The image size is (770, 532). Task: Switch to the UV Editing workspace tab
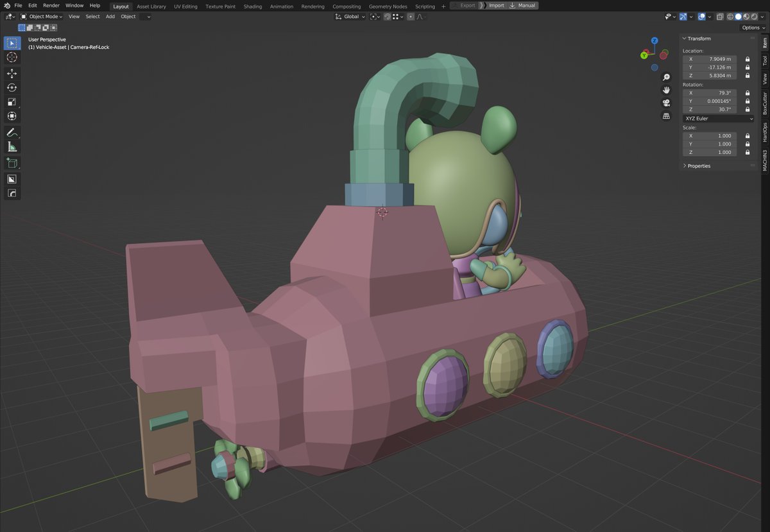pos(185,6)
